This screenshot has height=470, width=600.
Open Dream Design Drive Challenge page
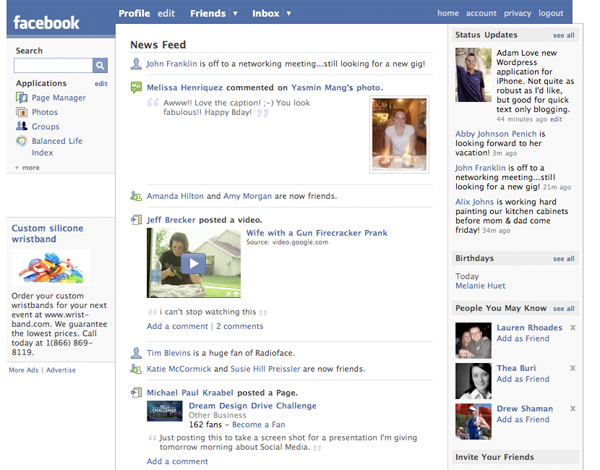(253, 405)
